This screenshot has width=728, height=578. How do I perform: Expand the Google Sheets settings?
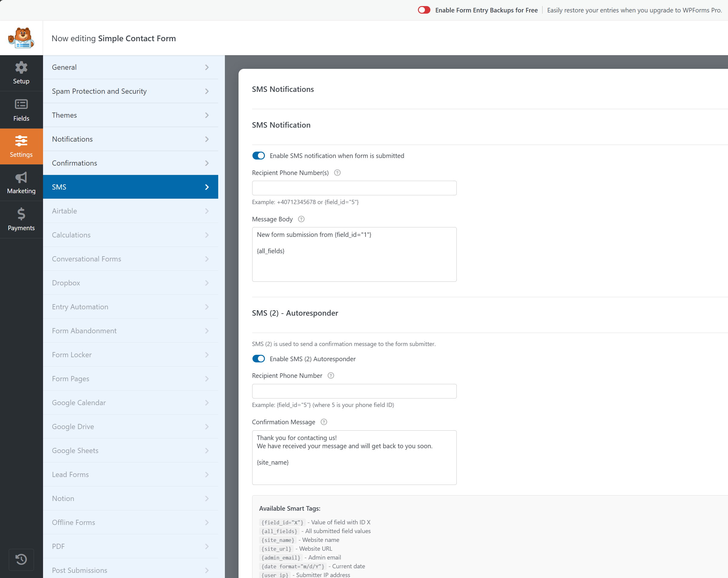pyautogui.click(x=131, y=450)
